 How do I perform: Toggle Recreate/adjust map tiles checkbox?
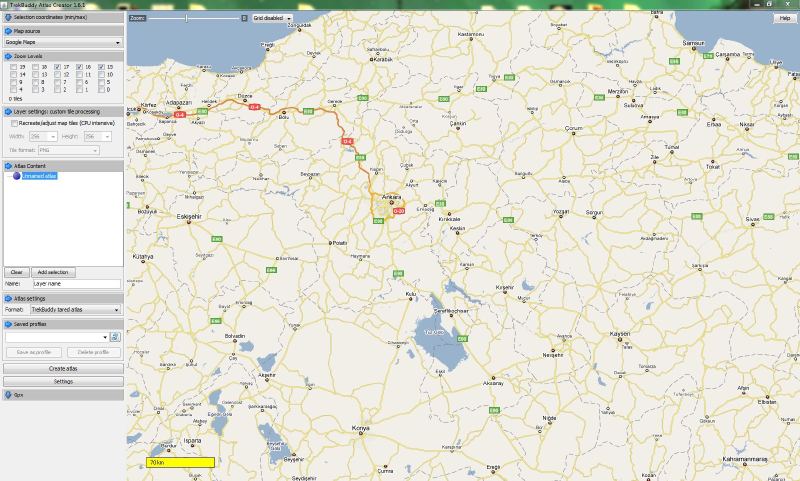[x=14, y=123]
